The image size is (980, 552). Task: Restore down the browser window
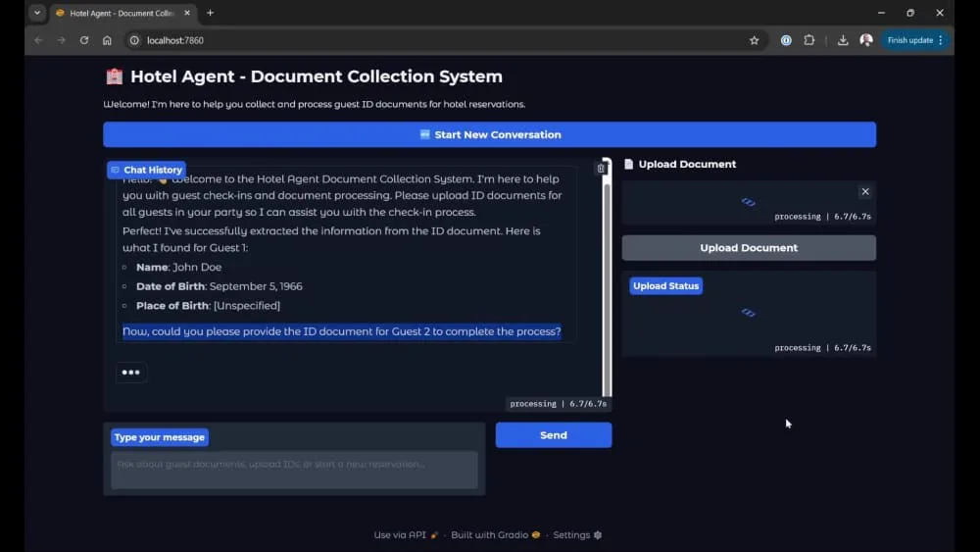click(x=910, y=13)
